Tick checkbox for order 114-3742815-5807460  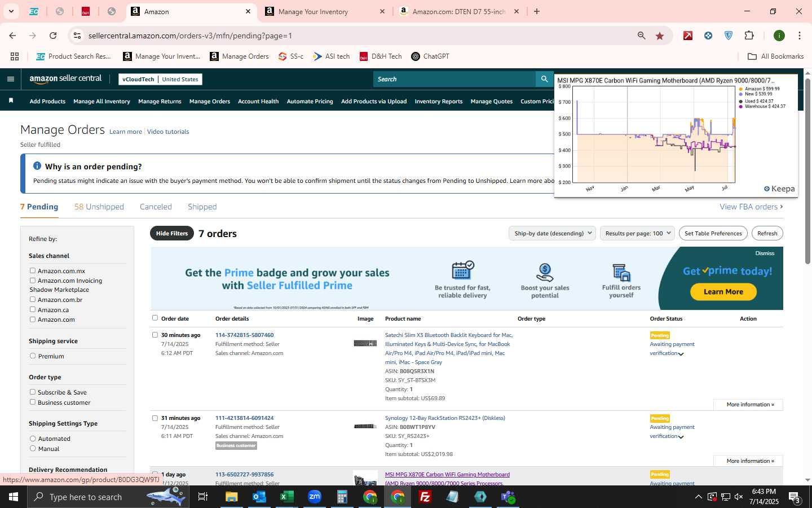[x=155, y=335]
